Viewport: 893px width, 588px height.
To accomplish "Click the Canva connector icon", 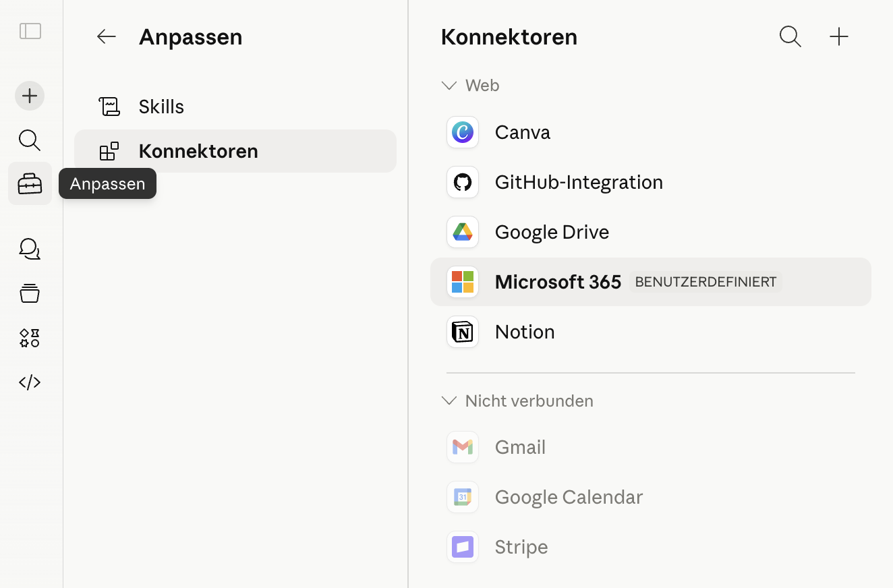I will coord(463,132).
